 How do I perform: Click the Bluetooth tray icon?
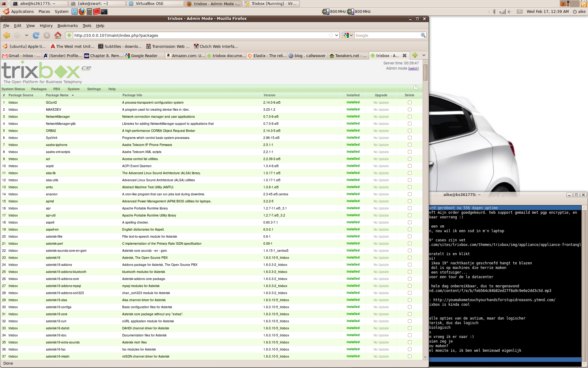(494, 12)
